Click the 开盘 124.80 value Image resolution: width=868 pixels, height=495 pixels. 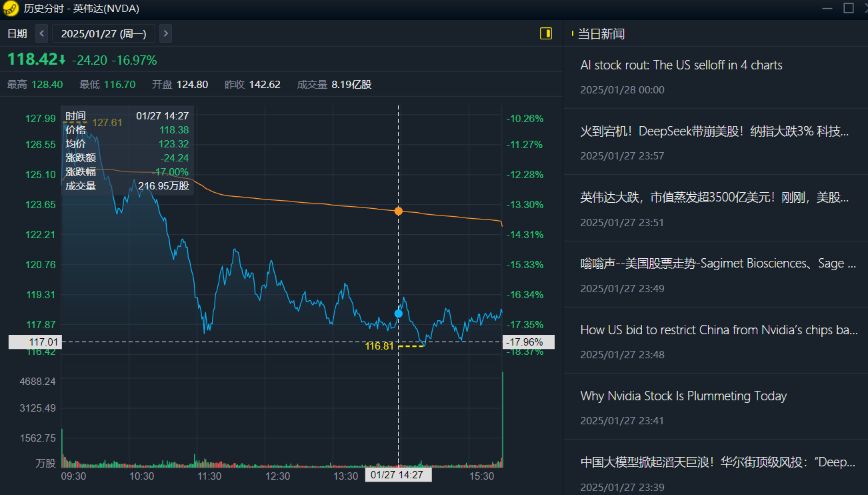[193, 85]
